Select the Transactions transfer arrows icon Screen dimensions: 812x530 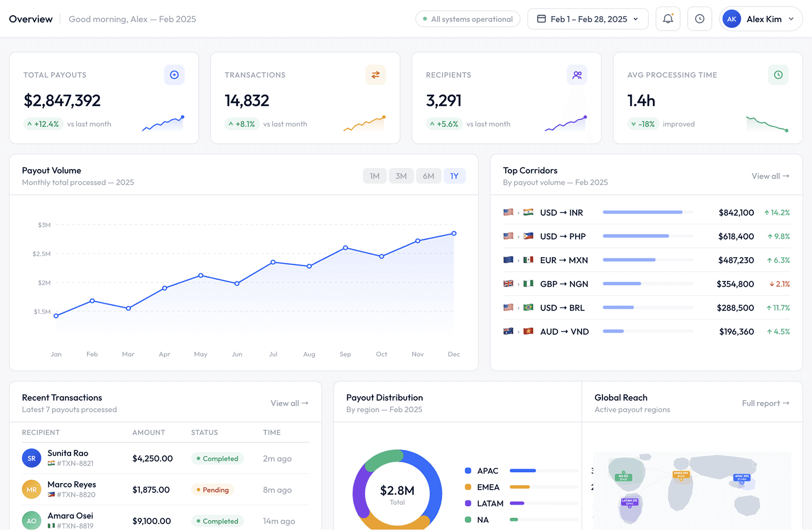click(x=375, y=75)
